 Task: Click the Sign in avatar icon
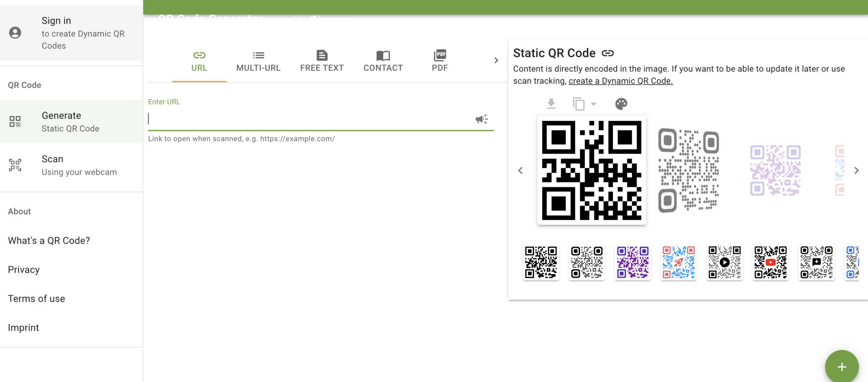pyautogui.click(x=16, y=32)
